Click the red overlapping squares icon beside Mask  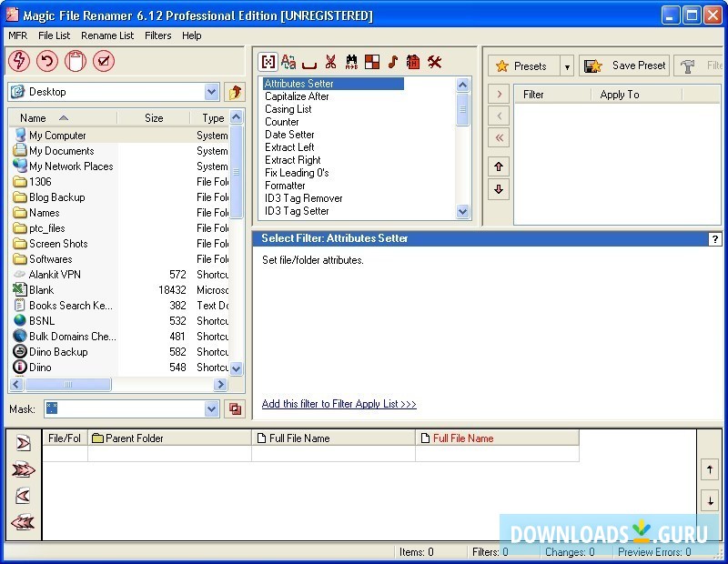(235, 409)
